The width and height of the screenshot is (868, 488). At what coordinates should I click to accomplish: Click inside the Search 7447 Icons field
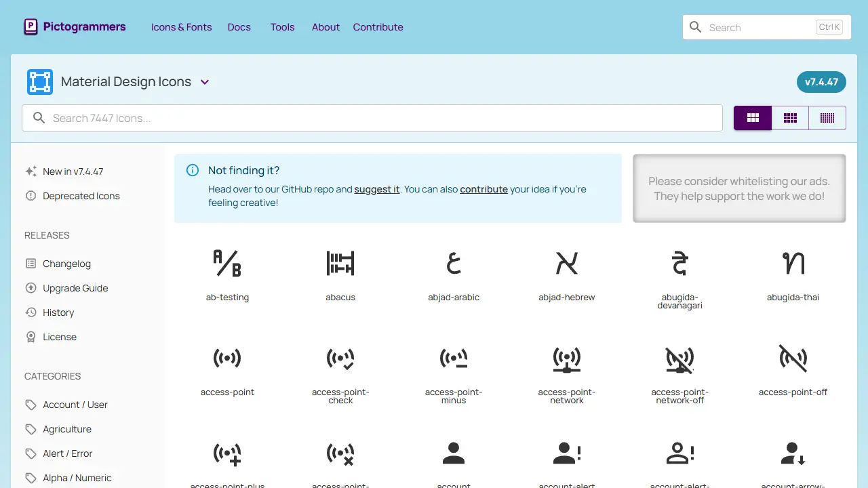(372, 117)
